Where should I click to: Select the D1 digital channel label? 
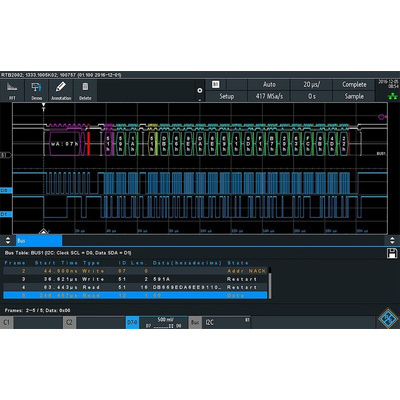coord(6,214)
